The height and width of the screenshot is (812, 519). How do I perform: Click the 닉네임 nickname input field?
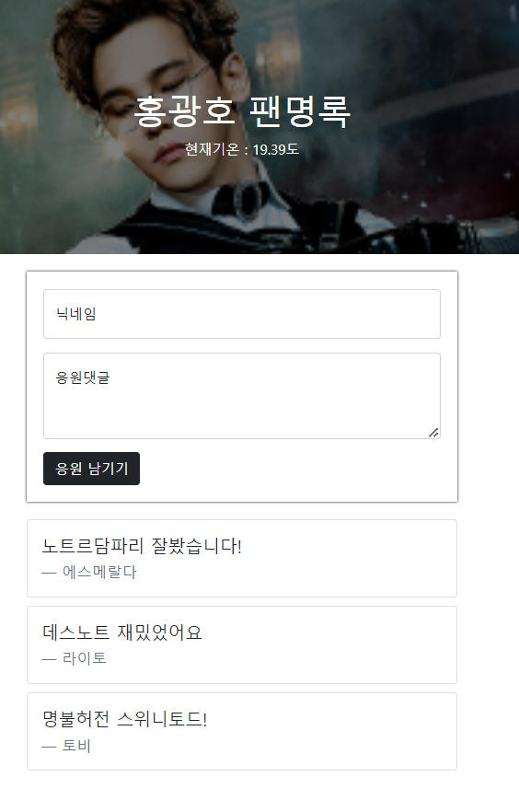pos(242,314)
